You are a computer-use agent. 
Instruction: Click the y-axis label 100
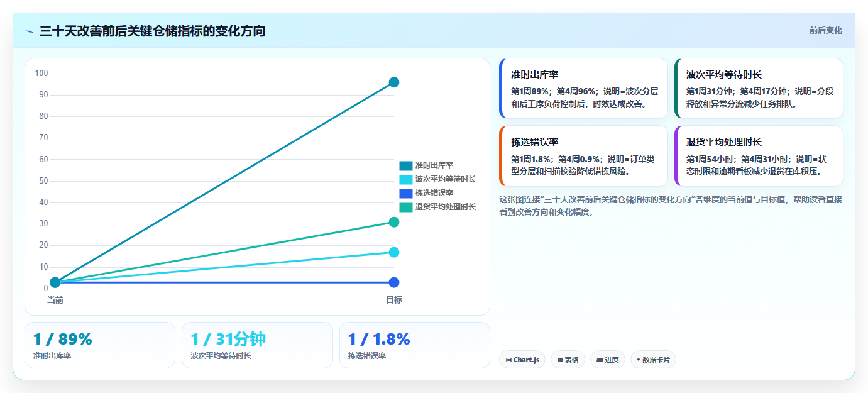41,74
